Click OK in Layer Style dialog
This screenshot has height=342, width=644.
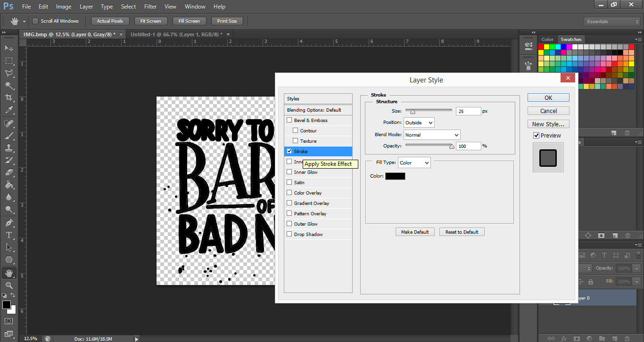click(548, 98)
